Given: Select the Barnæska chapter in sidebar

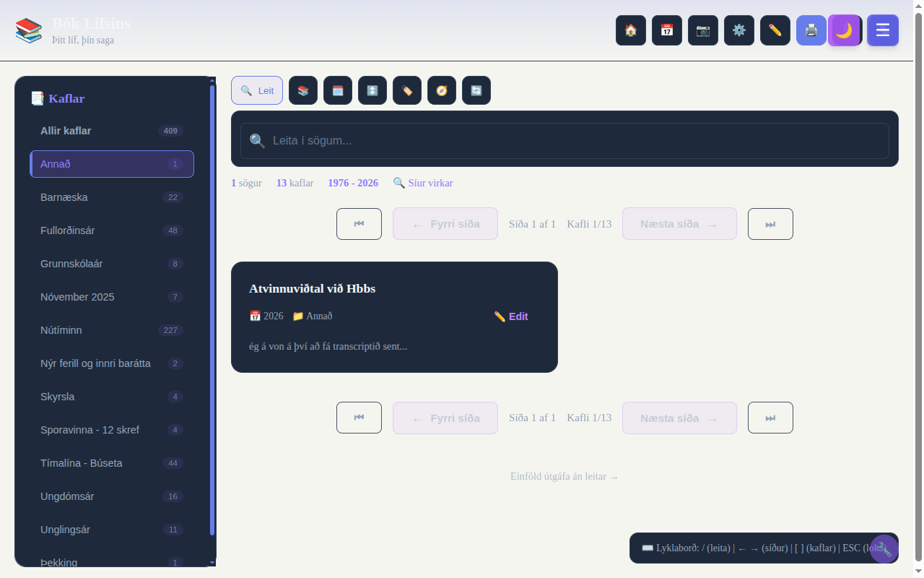Looking at the screenshot, I should point(112,197).
